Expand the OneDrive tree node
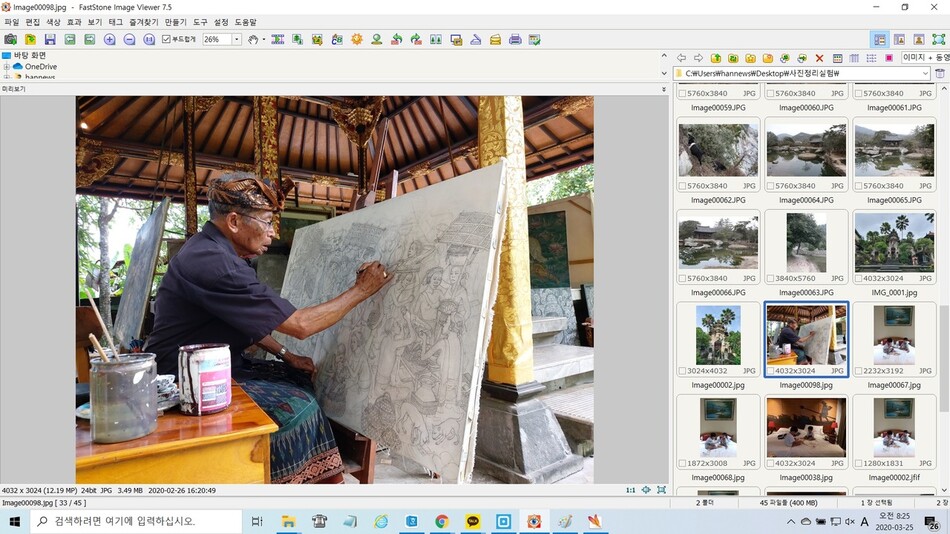This screenshot has width=950, height=534. pos(7,67)
